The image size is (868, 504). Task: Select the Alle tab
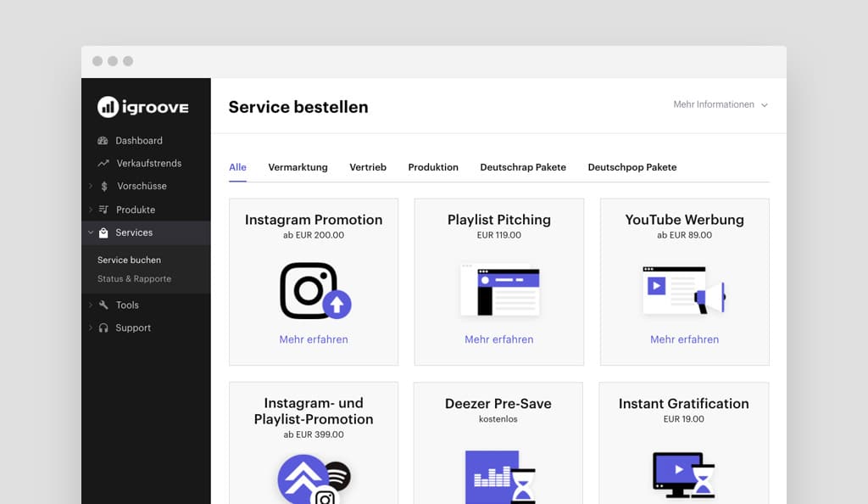coord(237,167)
